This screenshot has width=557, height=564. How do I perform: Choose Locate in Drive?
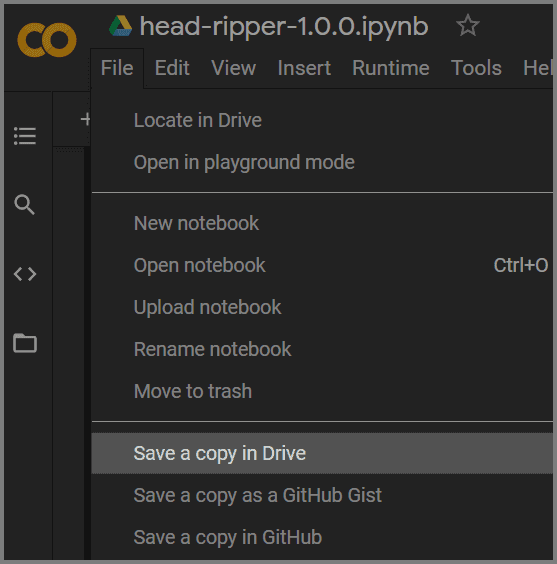(x=322, y=120)
